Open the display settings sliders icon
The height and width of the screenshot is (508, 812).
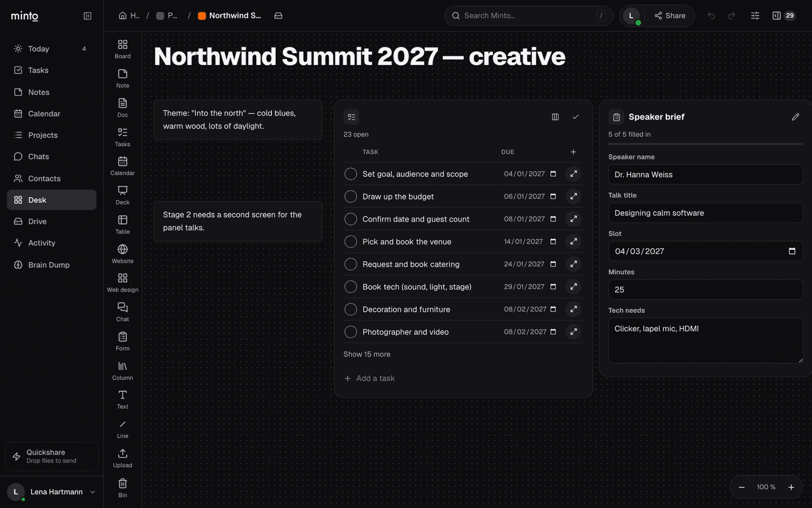(755, 16)
